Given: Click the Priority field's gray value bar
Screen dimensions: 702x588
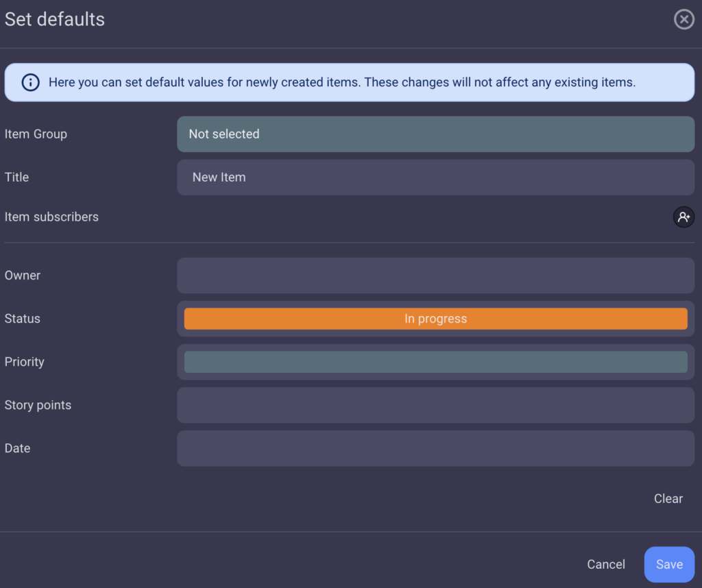Looking at the screenshot, I should coord(435,362).
